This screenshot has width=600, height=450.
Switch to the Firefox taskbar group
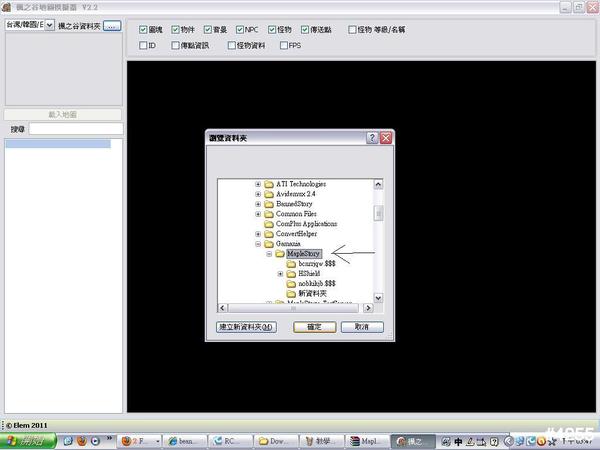point(139,441)
